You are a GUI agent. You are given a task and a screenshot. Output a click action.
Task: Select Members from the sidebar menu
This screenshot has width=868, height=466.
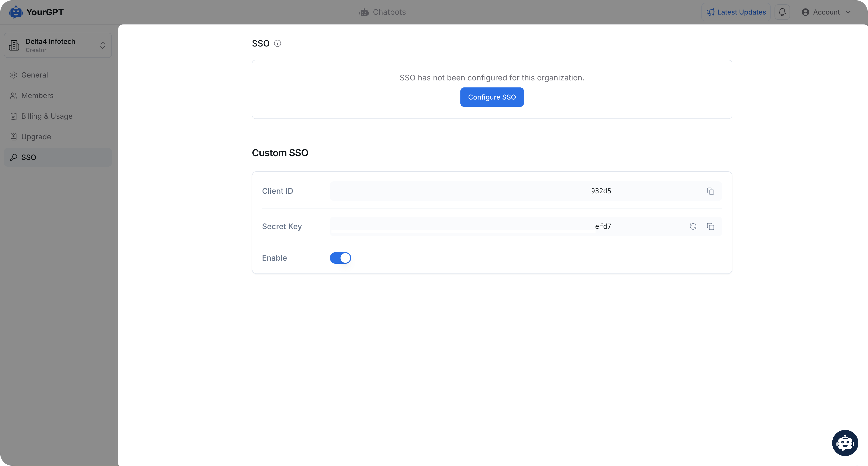click(37, 95)
